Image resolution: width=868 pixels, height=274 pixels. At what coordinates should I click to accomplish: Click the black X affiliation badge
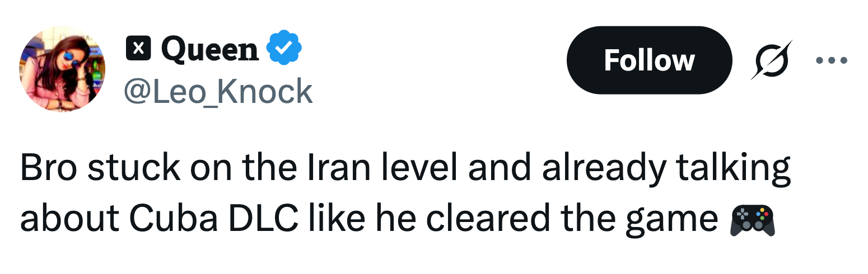138,49
